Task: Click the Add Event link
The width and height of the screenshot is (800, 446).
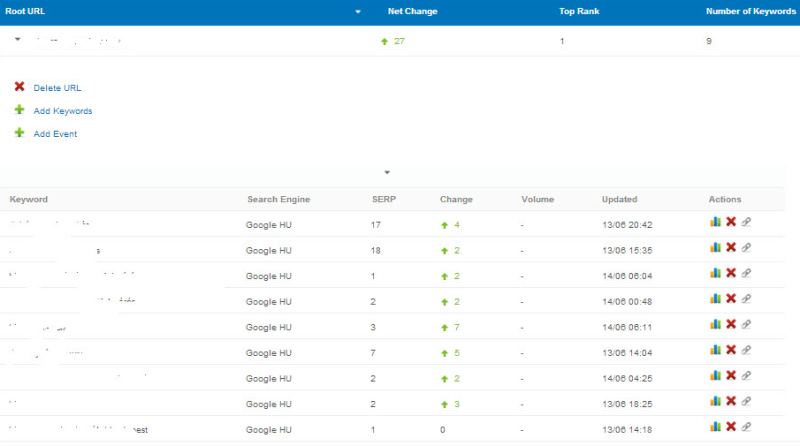Action: pyautogui.click(x=55, y=134)
